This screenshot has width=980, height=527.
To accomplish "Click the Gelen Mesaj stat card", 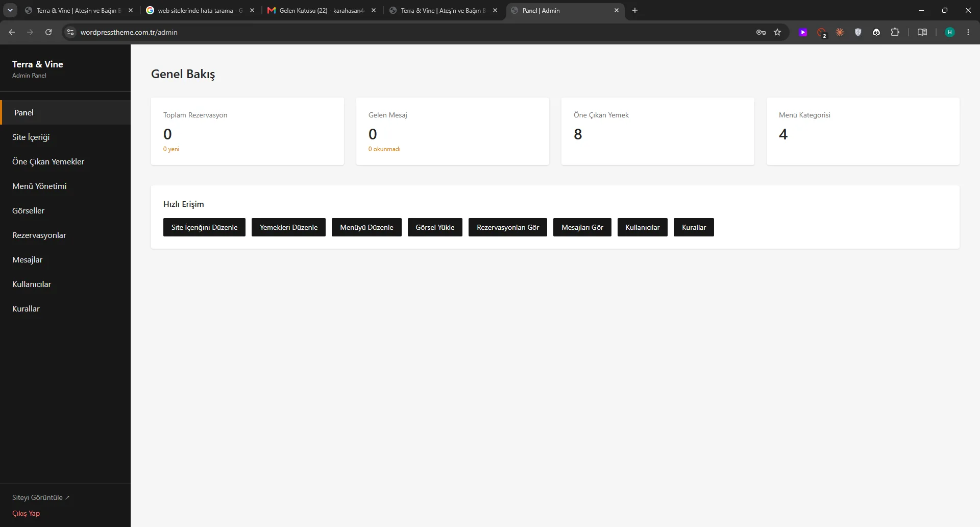I will pos(453,131).
